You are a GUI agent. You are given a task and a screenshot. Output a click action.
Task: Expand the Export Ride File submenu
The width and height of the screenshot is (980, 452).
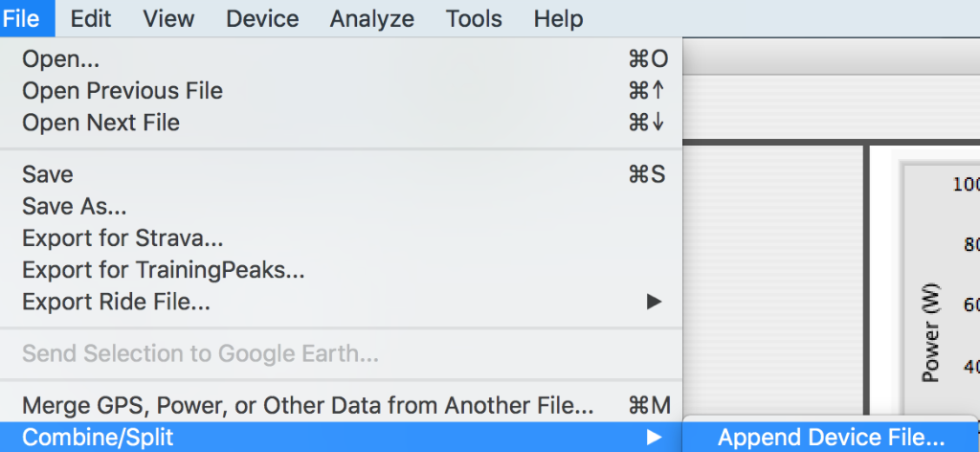tap(116, 302)
